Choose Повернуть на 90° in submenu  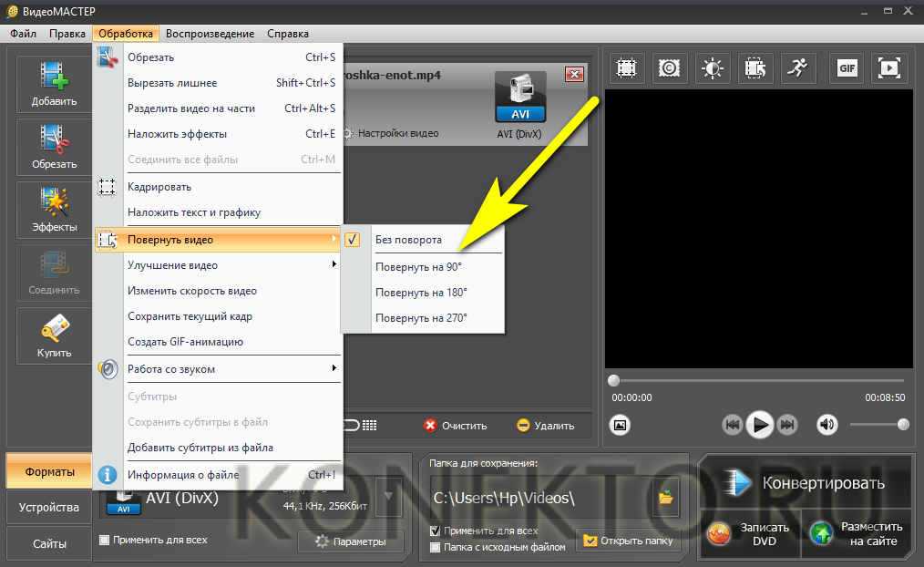tap(423, 267)
